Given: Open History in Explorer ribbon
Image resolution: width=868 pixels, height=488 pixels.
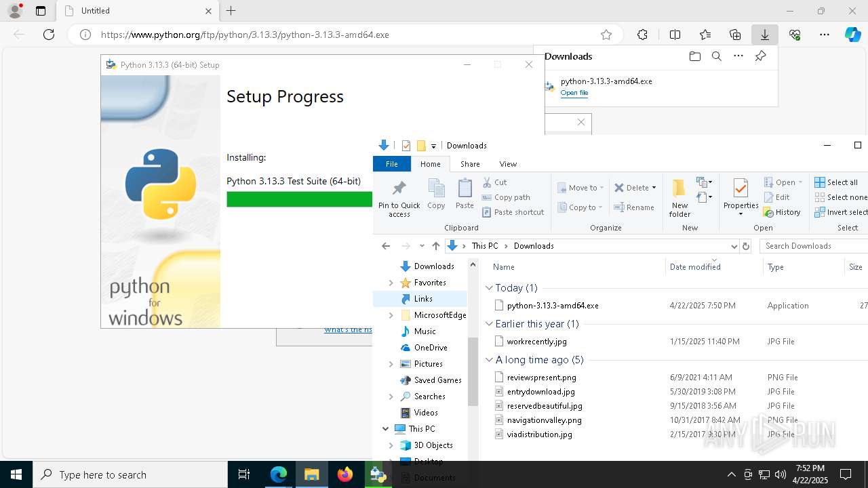Looking at the screenshot, I should click(x=782, y=212).
